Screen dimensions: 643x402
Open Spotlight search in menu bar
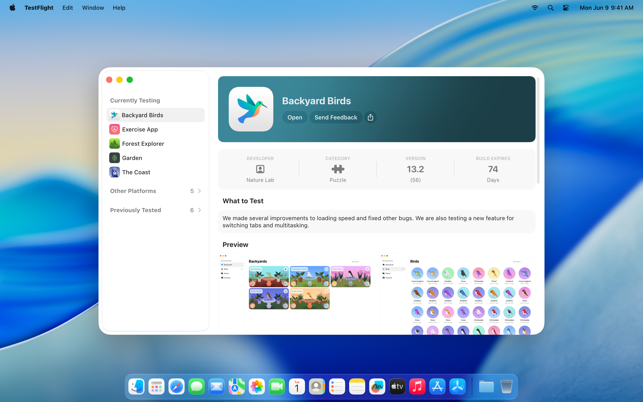550,7
